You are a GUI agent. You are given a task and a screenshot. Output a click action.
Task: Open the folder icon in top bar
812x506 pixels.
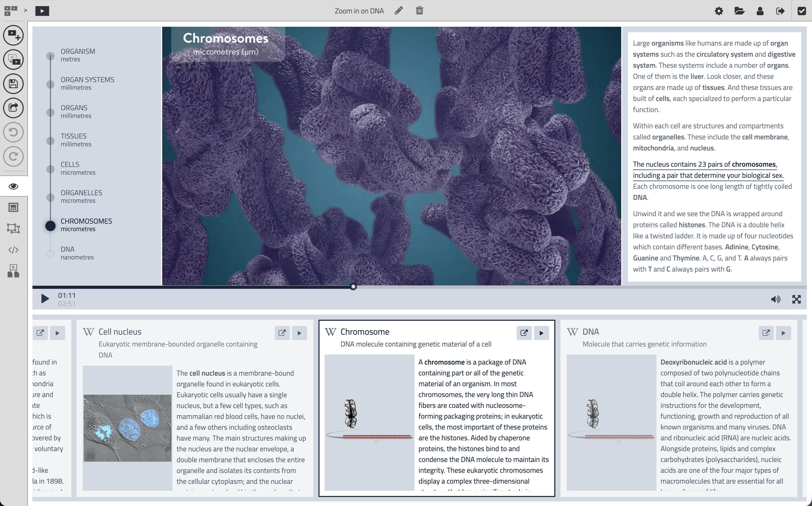coord(739,11)
